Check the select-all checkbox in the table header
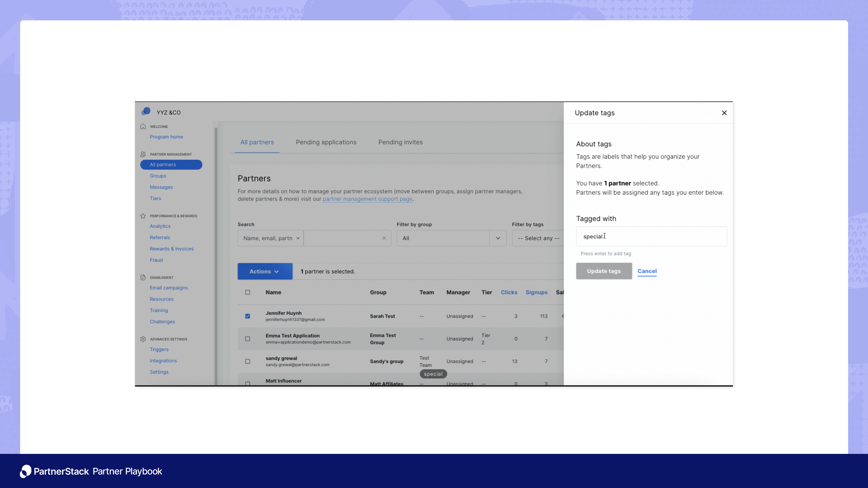This screenshot has height=488, width=868. pyautogui.click(x=248, y=292)
